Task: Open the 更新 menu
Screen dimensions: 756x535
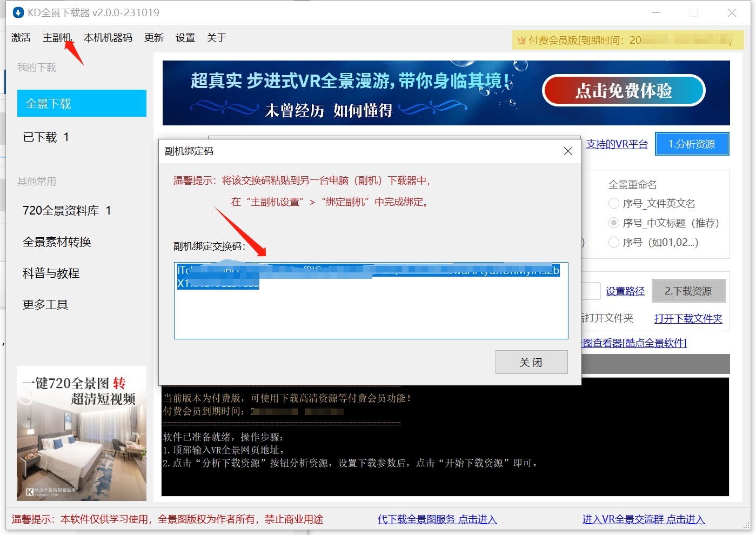Action: tap(154, 38)
